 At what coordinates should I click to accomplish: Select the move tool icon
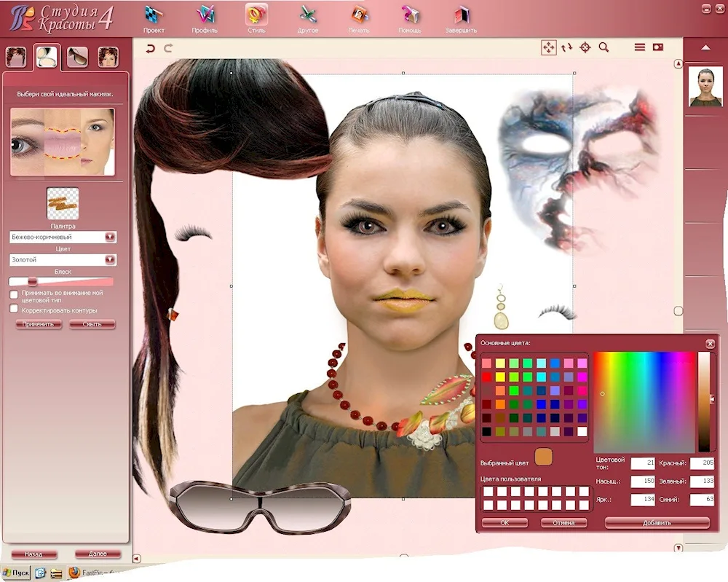click(548, 47)
